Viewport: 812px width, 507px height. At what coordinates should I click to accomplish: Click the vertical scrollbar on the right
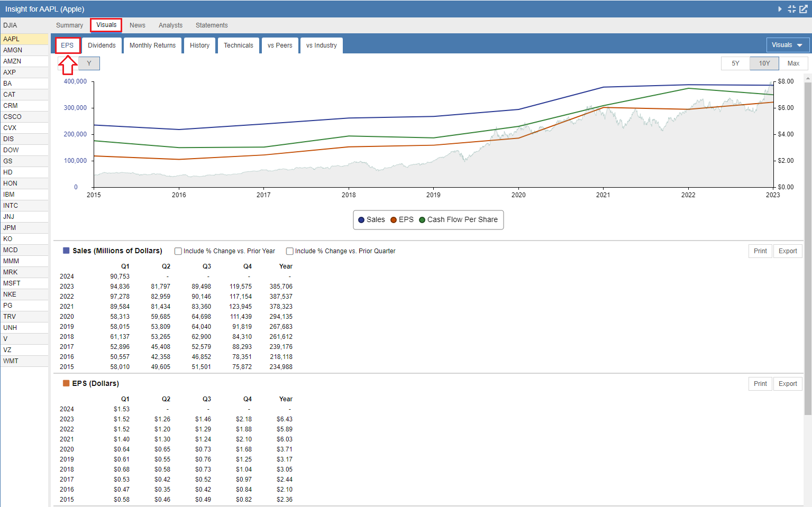[808, 248]
